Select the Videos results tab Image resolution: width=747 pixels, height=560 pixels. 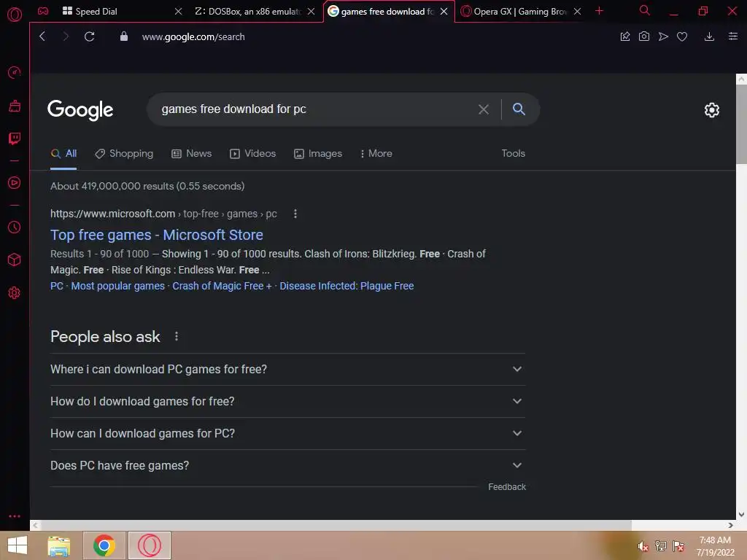253,153
